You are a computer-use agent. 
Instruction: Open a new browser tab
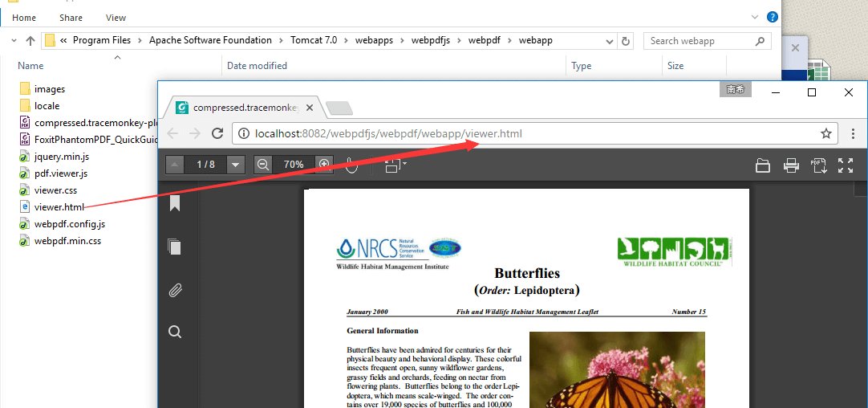coord(339,108)
